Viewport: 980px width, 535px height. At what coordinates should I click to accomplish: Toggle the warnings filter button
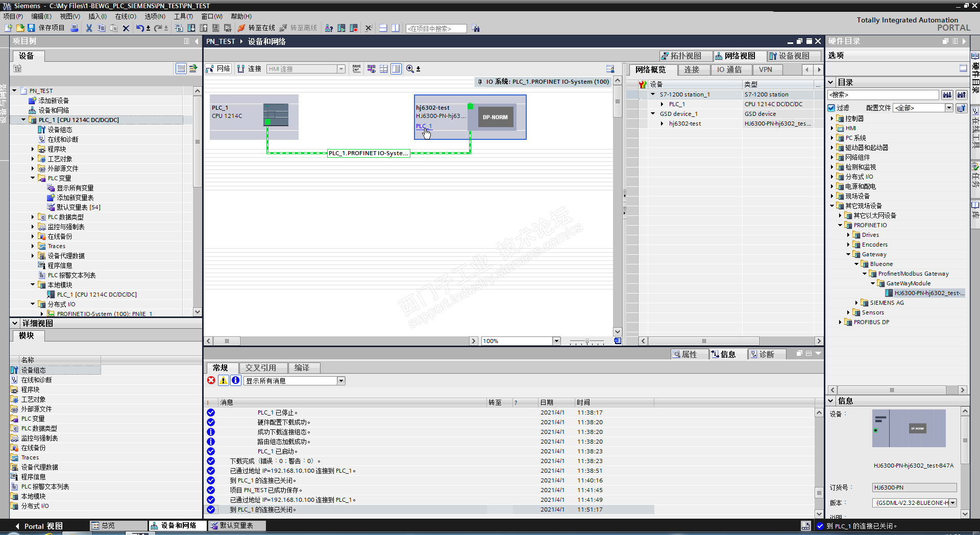click(224, 380)
